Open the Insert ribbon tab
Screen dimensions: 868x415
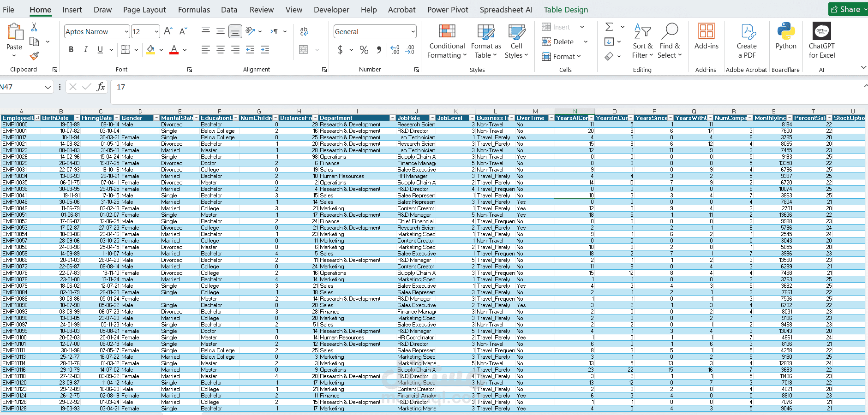[x=72, y=10]
